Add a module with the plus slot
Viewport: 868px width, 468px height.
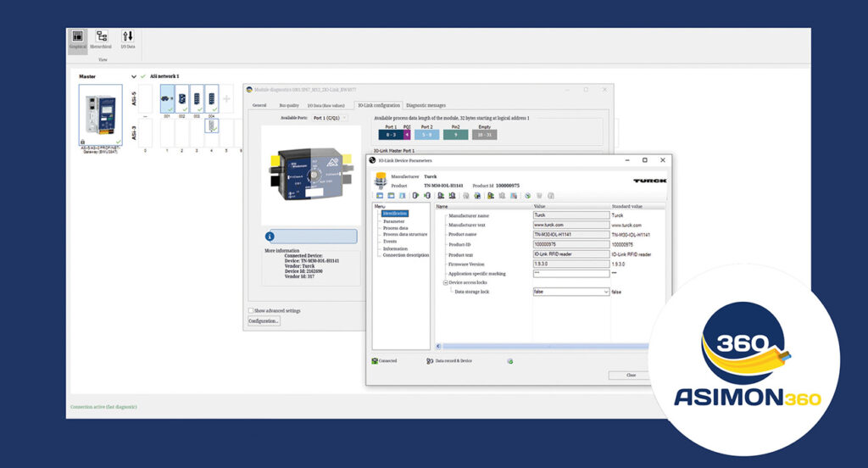pos(226,98)
